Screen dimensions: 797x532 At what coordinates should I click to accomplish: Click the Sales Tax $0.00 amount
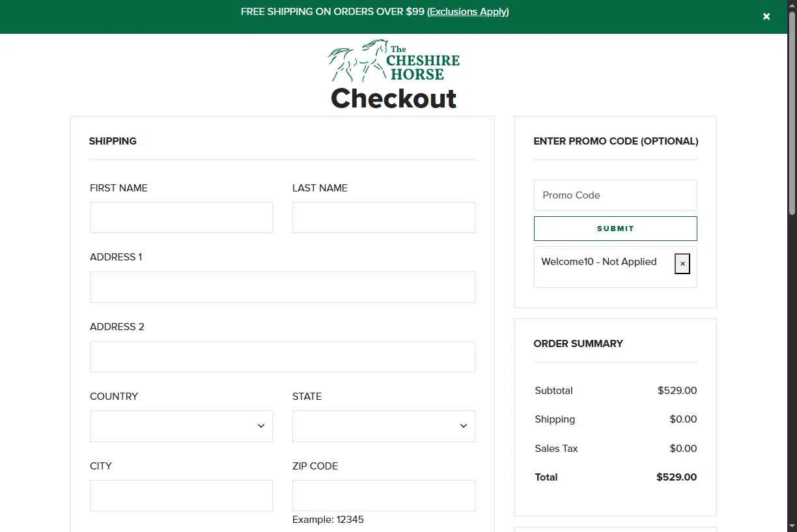[683, 449]
